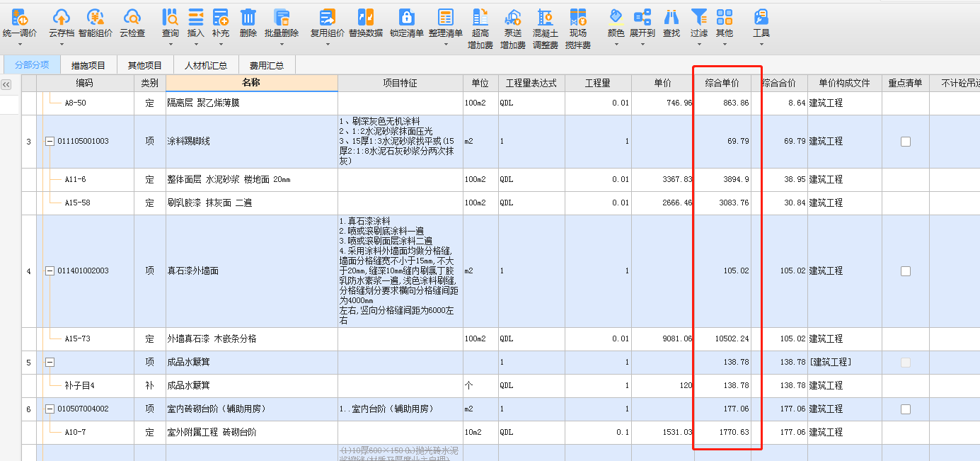
Task: Click the 其他 grid icon
Action: [x=725, y=17]
